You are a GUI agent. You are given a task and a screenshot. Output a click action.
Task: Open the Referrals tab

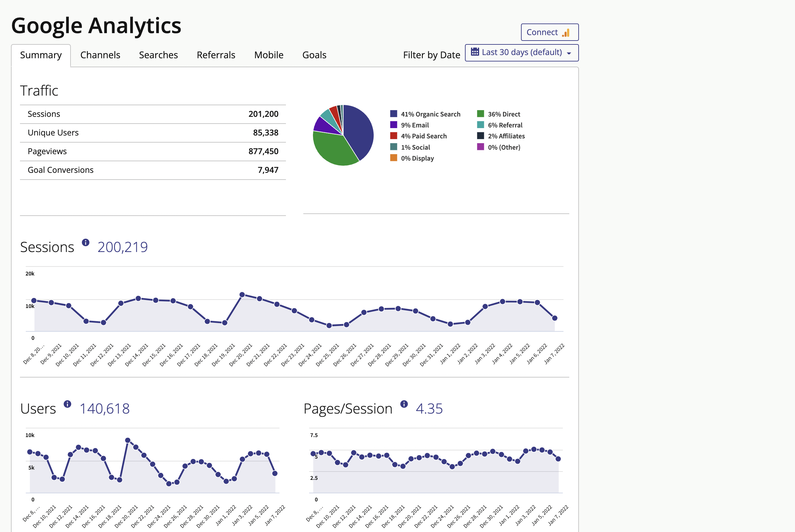tap(216, 55)
